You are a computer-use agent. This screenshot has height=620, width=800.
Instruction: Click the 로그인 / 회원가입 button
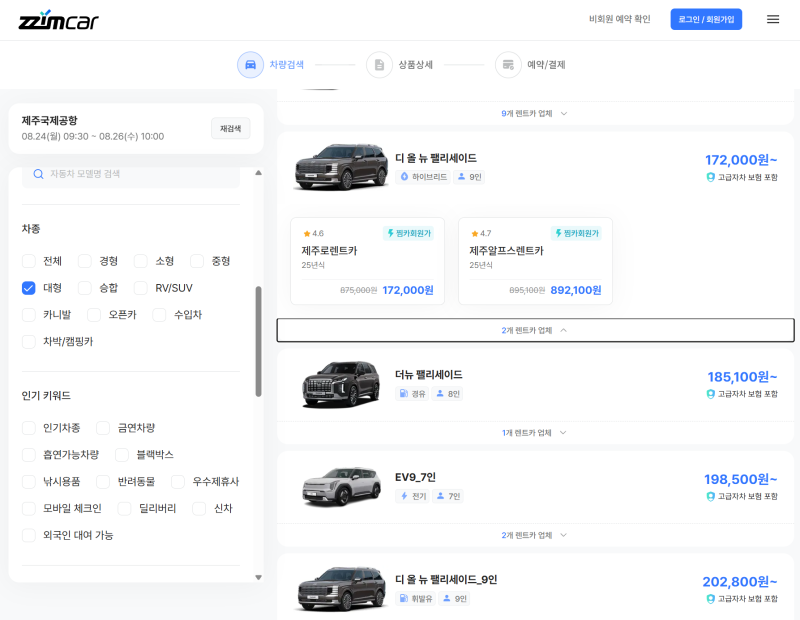[706, 19]
